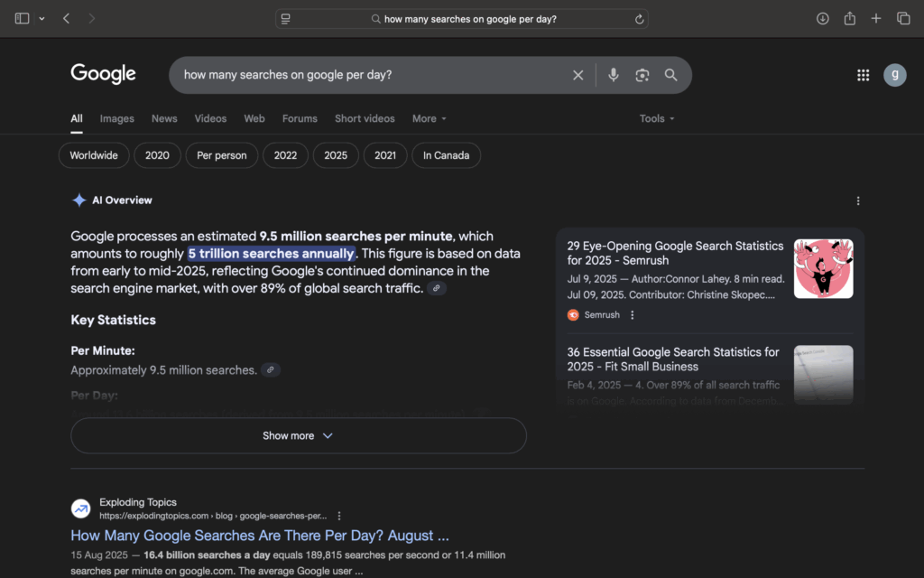
Task: Start search by voice
Action: pyautogui.click(x=614, y=75)
